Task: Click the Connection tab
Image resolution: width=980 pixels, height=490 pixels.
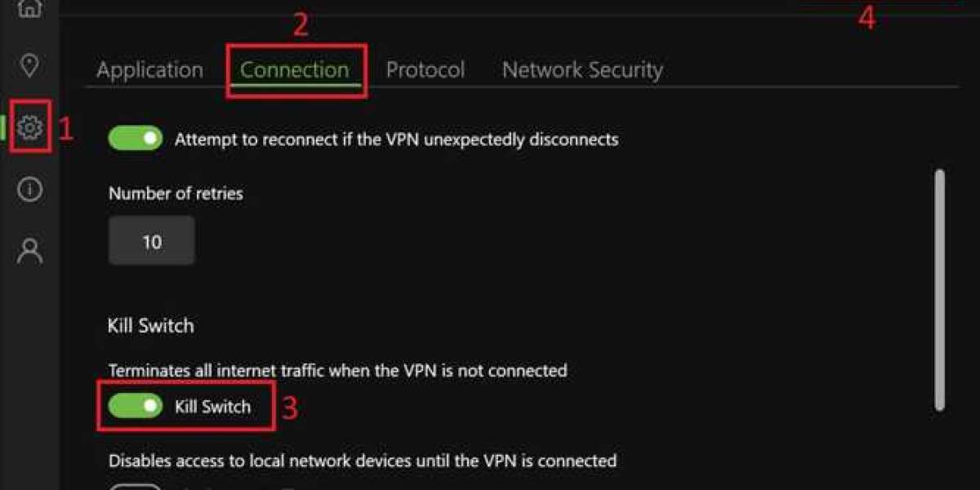Action: coord(295,69)
